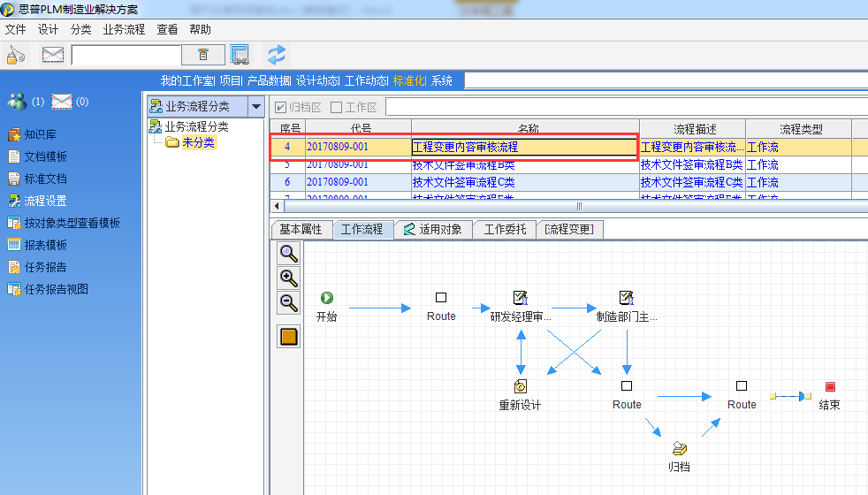Click the keys/permissions toolbar icon
The image size is (868, 495).
tap(16, 55)
